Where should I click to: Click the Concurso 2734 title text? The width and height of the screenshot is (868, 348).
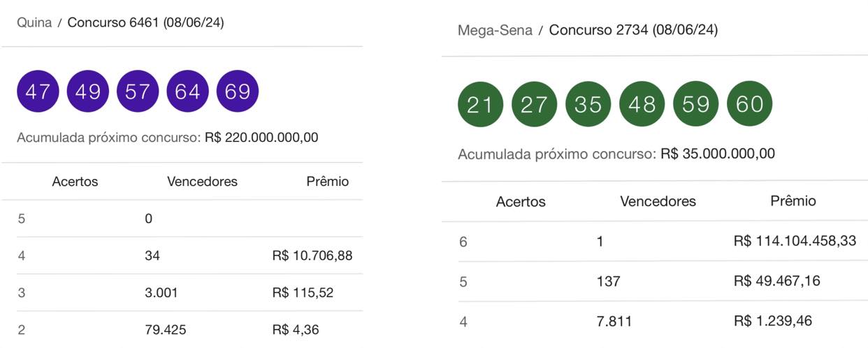point(632,30)
